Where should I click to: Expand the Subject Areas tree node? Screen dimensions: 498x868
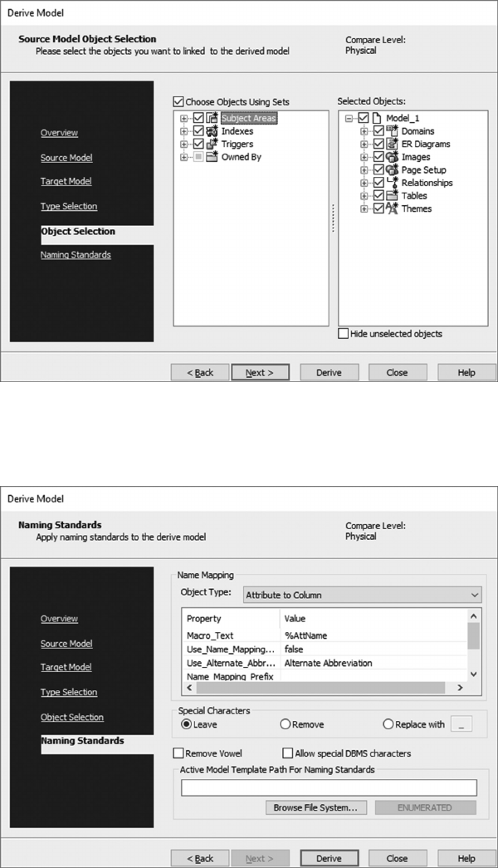coord(183,119)
